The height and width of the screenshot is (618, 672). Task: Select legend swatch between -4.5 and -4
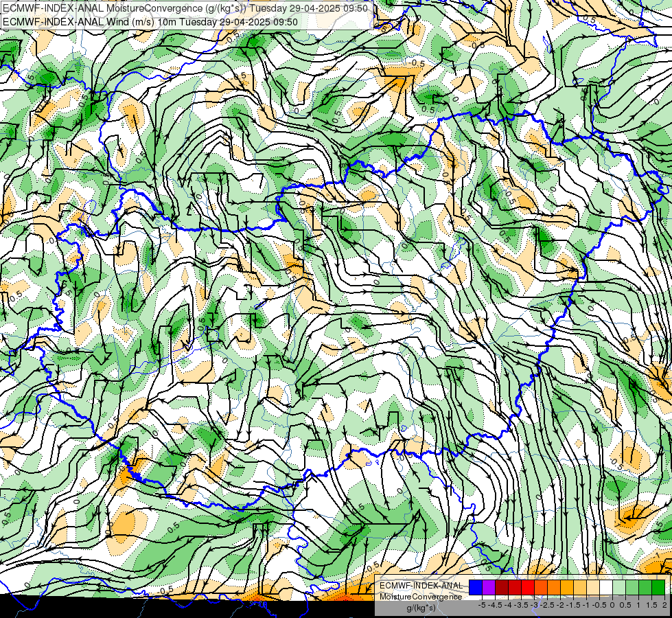click(x=502, y=588)
